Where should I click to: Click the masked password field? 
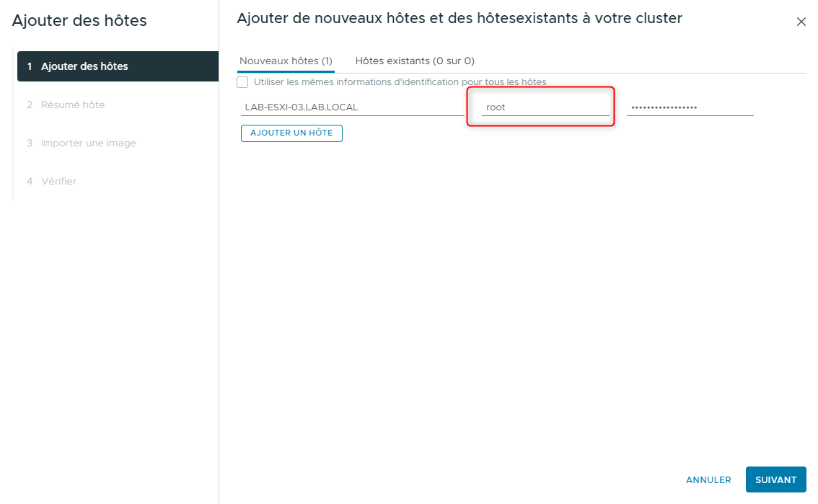(689, 107)
